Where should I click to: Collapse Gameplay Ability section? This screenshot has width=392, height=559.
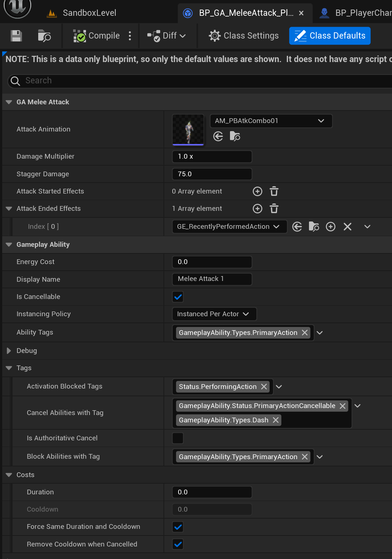tap(9, 245)
